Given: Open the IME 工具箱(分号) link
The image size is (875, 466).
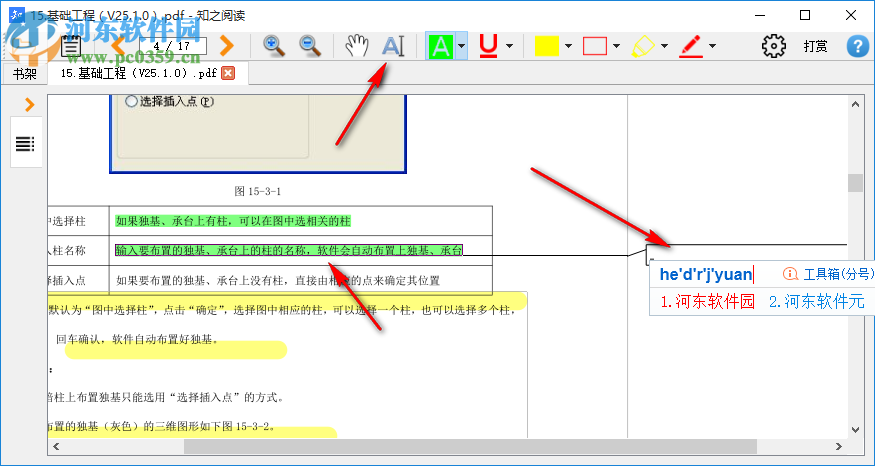Looking at the screenshot, I should point(828,274).
